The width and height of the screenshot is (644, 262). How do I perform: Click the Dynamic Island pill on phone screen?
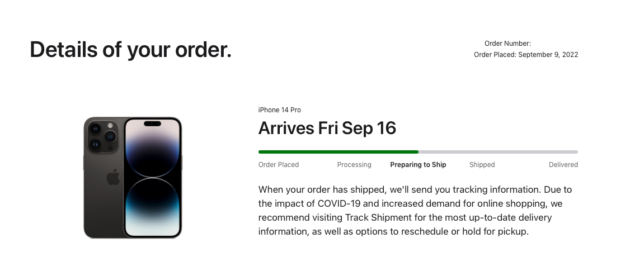click(152, 123)
